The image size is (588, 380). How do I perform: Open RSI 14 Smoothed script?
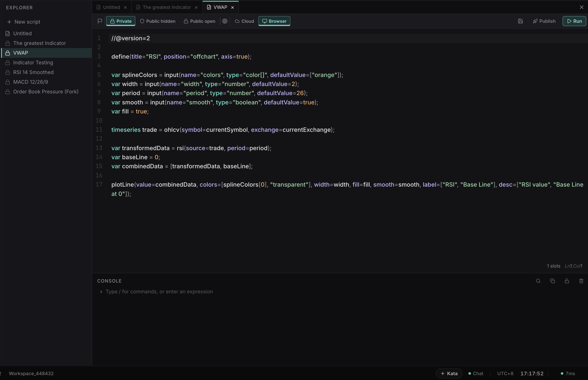tap(46, 72)
